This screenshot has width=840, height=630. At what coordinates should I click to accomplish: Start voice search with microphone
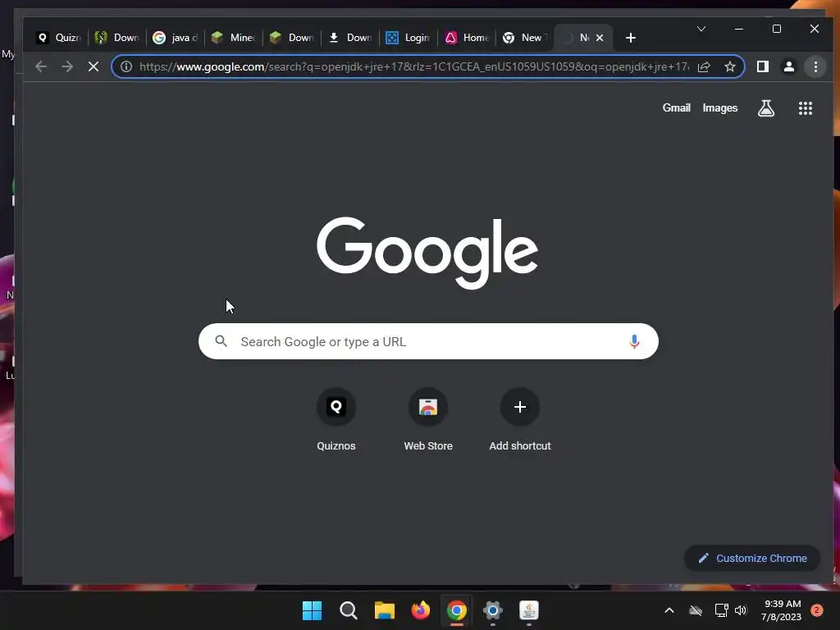[x=634, y=341]
